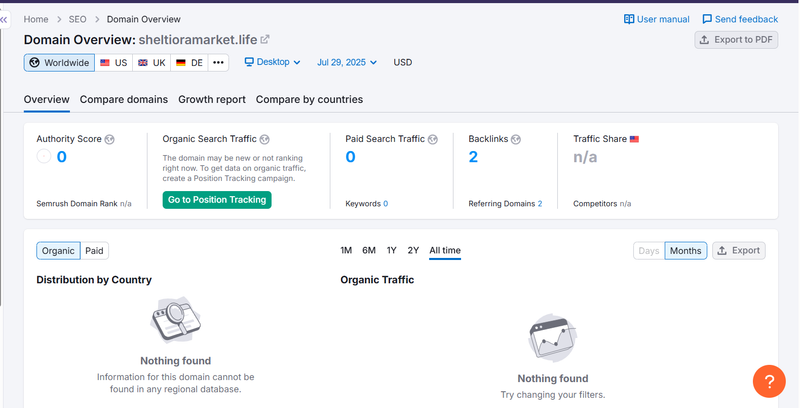
Task: Click the Organic Traffic chart heading
Action: [x=377, y=280]
